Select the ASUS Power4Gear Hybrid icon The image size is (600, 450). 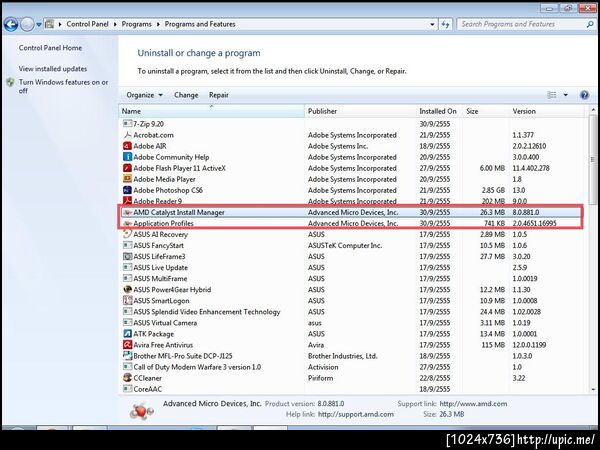(127, 289)
